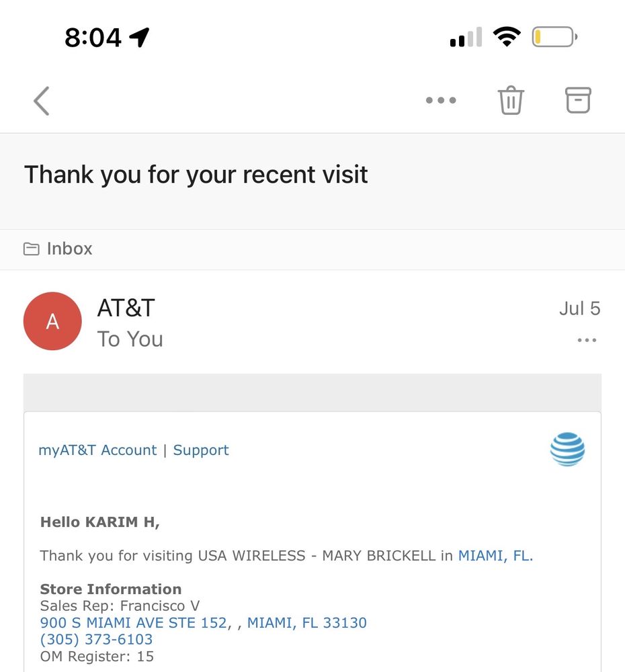Open the 900 S MIAMI AVE address link
The width and height of the screenshot is (625, 672).
click(x=203, y=623)
